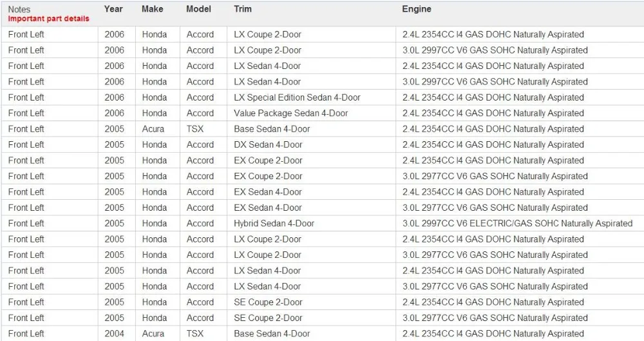Select the 'DX Sedan 4-Door' trim cell
This screenshot has height=341, width=644.
click(268, 145)
